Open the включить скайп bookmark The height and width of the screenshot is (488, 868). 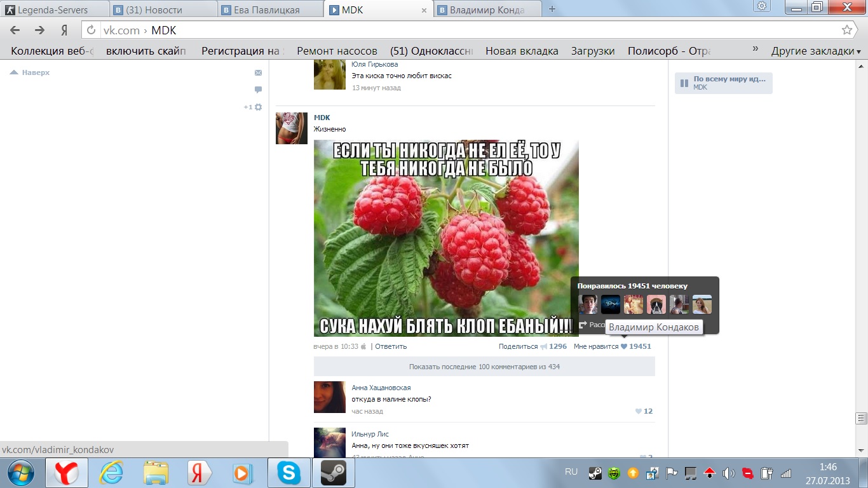(146, 51)
